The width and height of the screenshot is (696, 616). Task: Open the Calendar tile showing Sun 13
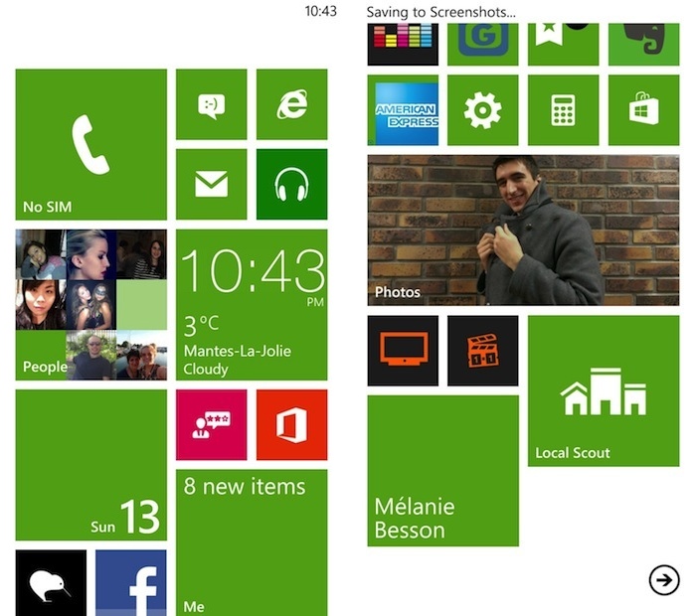(91, 465)
